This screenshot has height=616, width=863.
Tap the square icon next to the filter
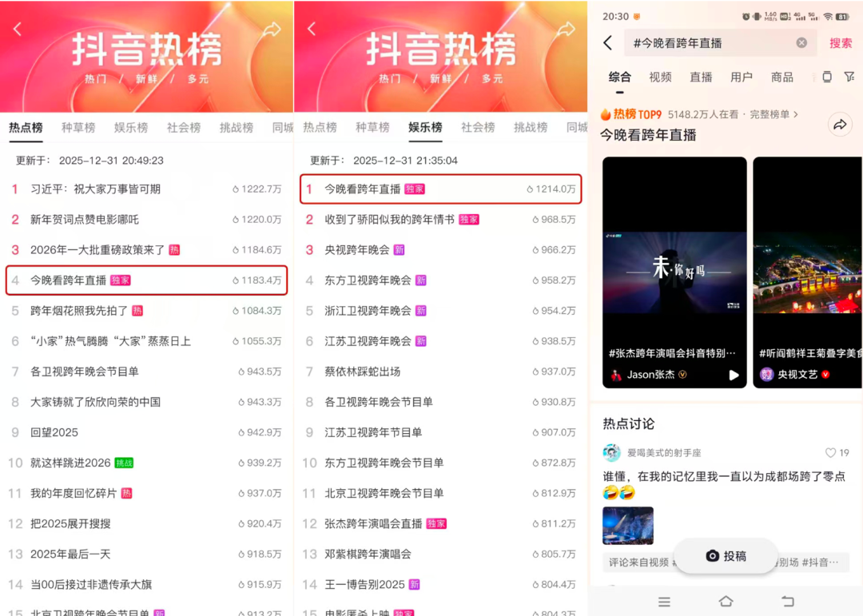pos(827,77)
